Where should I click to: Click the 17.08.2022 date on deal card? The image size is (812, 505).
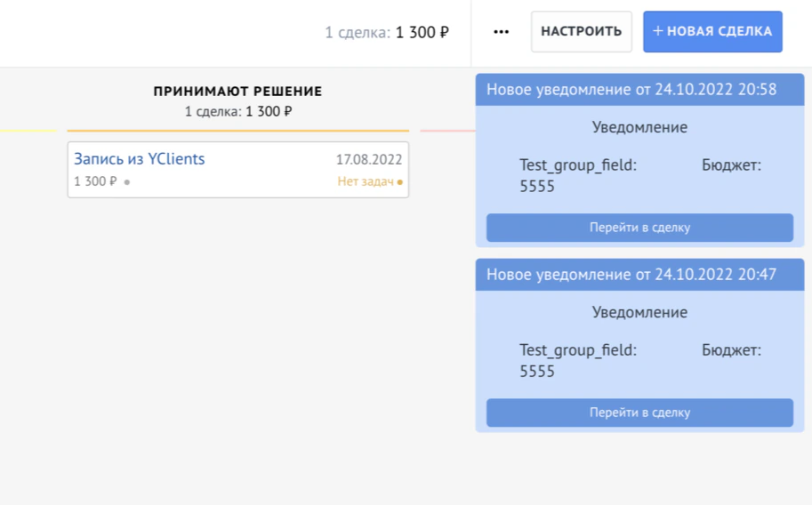(x=369, y=159)
